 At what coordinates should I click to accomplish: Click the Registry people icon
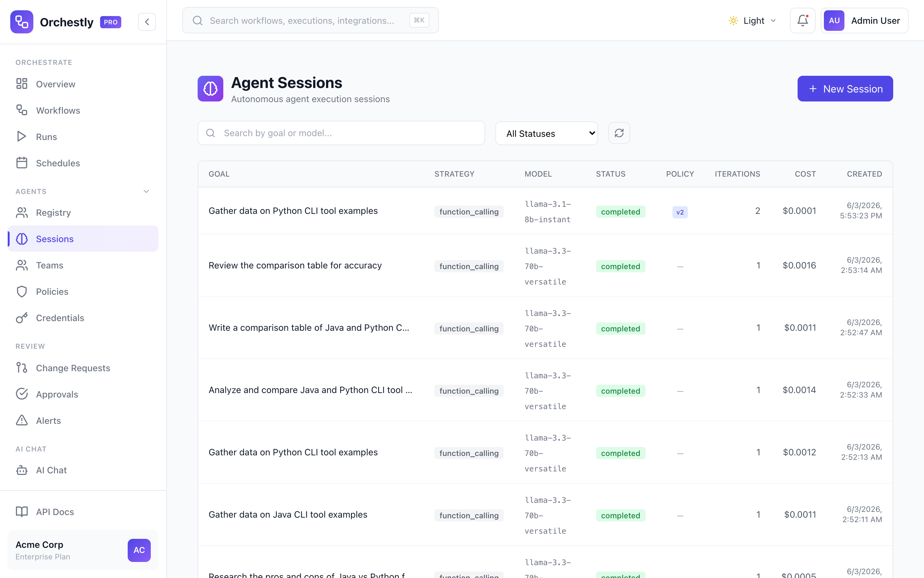click(x=22, y=213)
